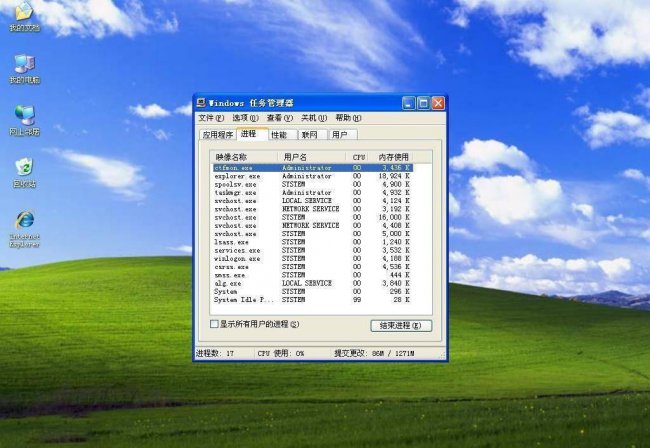
Task: Select the csrss.exe process
Action: (313, 267)
